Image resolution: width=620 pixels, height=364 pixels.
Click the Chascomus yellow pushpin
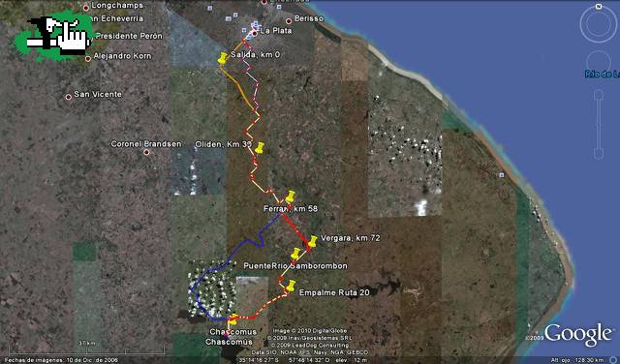[x=233, y=319]
